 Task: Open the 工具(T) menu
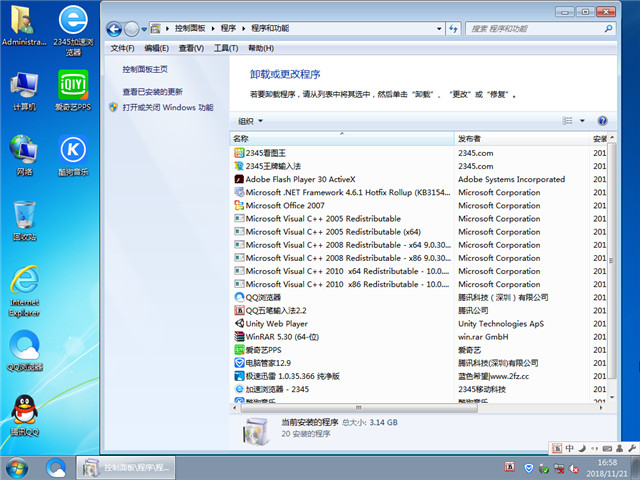pos(226,48)
